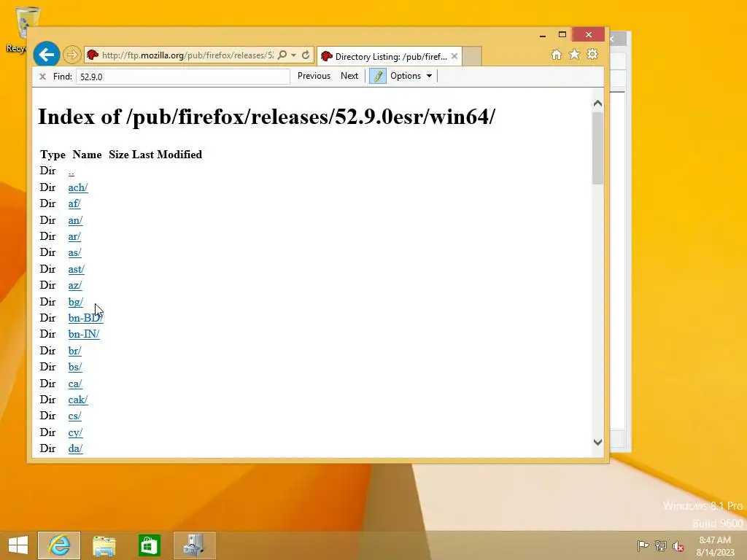Open the br/ directory link
Viewport: 747px width, 560px height.
click(x=75, y=351)
